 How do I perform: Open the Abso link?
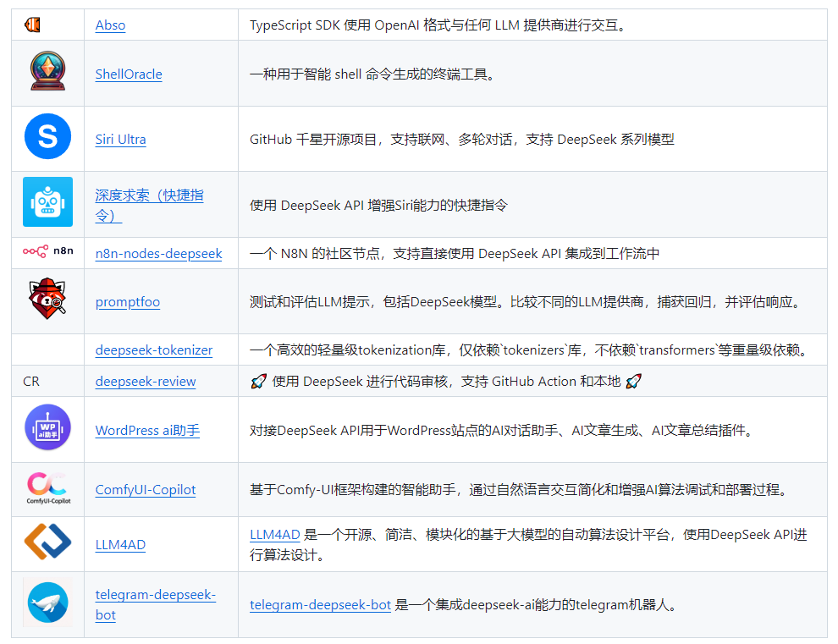[x=110, y=25]
